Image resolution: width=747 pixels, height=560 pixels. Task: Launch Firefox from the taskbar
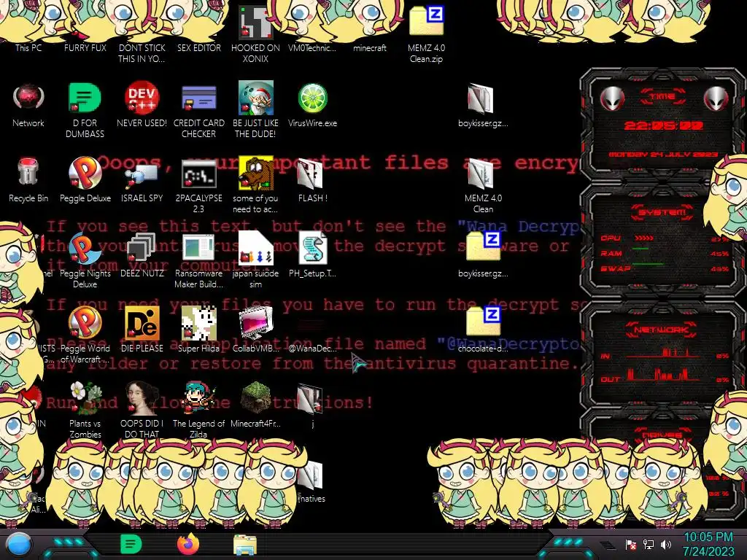tap(188, 544)
